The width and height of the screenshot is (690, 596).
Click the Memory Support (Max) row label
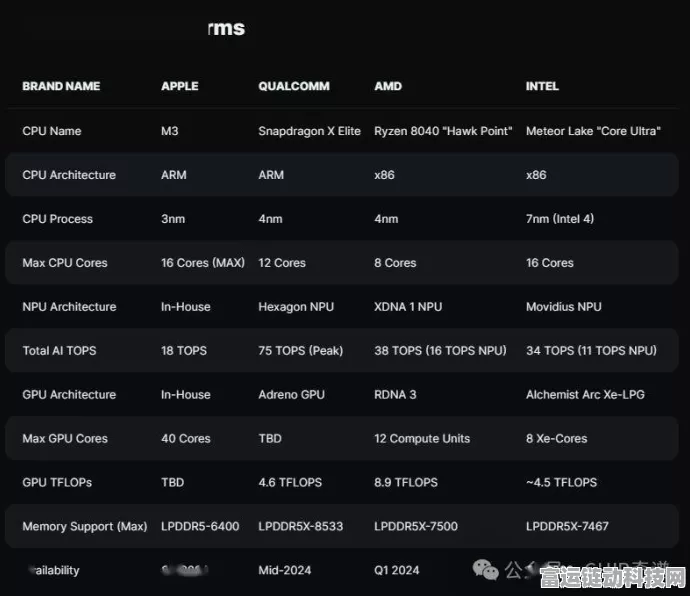(85, 526)
